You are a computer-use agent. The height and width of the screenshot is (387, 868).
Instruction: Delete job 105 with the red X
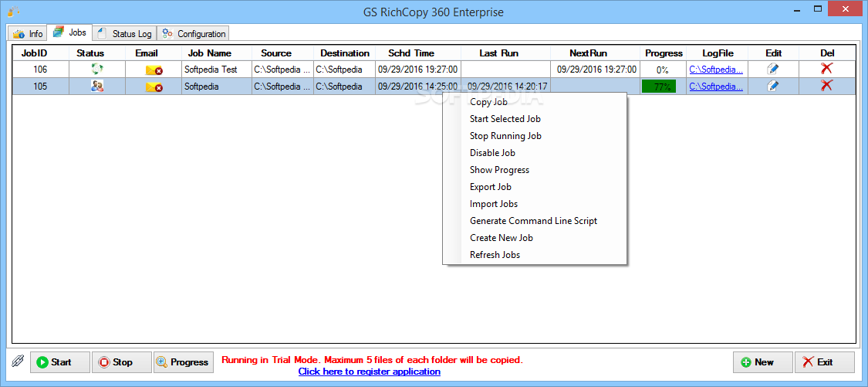(826, 86)
